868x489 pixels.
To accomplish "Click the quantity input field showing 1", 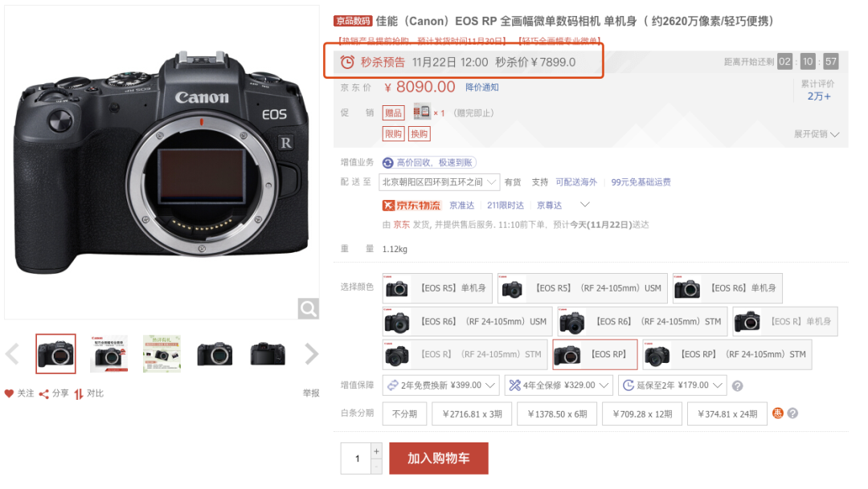I will coord(356,458).
